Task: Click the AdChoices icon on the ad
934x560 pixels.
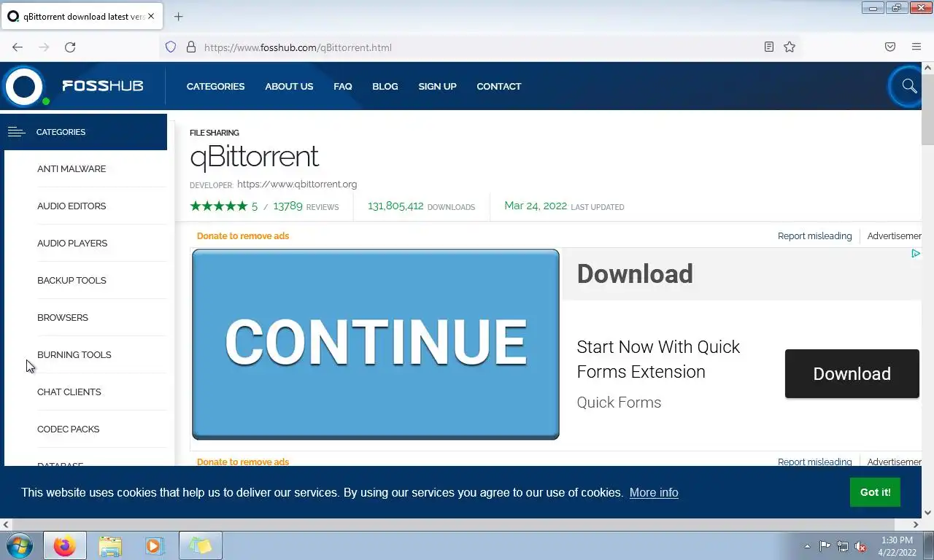Action: (916, 253)
